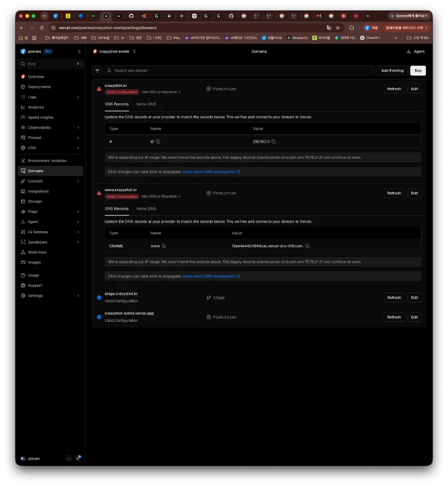The width and height of the screenshot is (448, 486).
Task: Click the Speed Insights icon in sidebar
Action: click(23, 118)
